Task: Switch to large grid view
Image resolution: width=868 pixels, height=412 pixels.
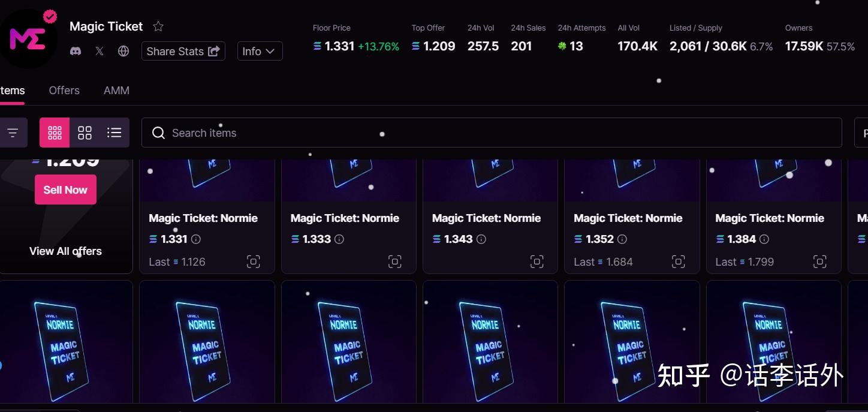Action: pyautogui.click(x=85, y=133)
